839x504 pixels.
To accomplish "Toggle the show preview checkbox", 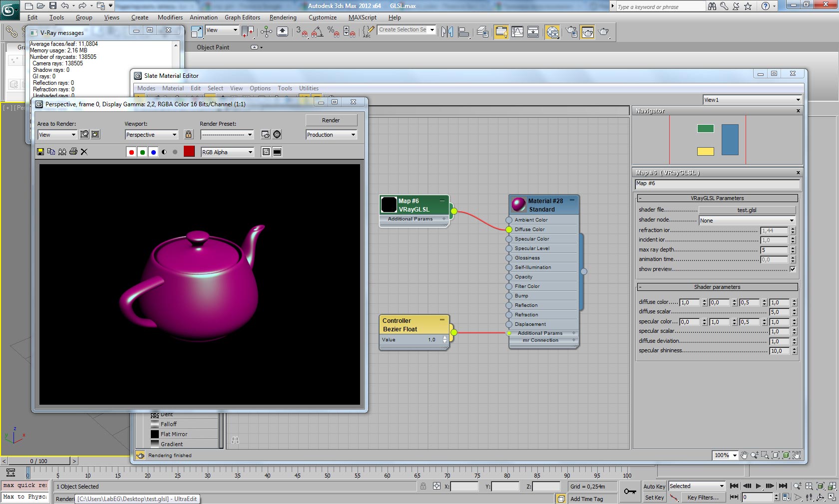I will click(793, 269).
